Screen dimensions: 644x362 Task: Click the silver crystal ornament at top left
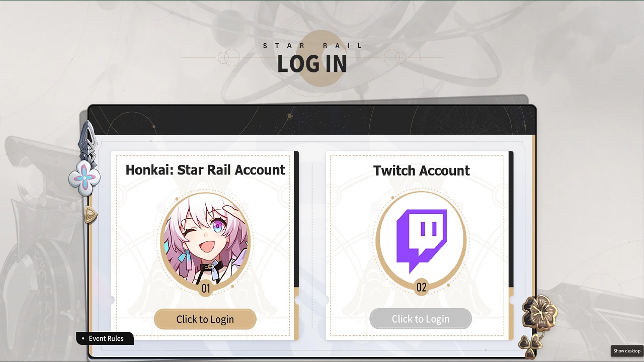click(x=88, y=140)
